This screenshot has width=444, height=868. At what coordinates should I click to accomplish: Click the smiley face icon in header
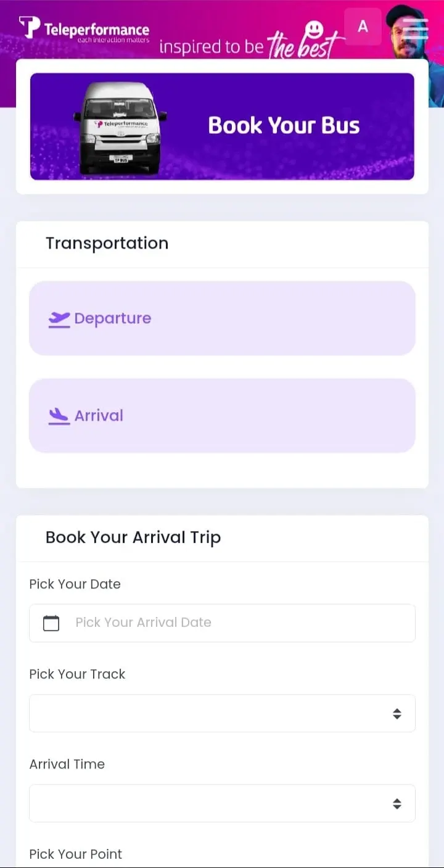[x=314, y=28]
